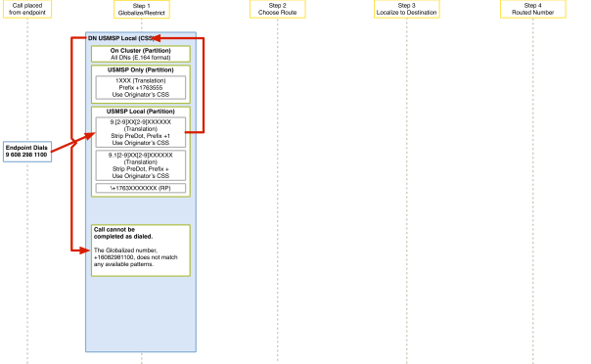Click the 'DN USMSP Local (CSS)' title
The height and width of the screenshot is (364, 591).
pyautogui.click(x=121, y=38)
